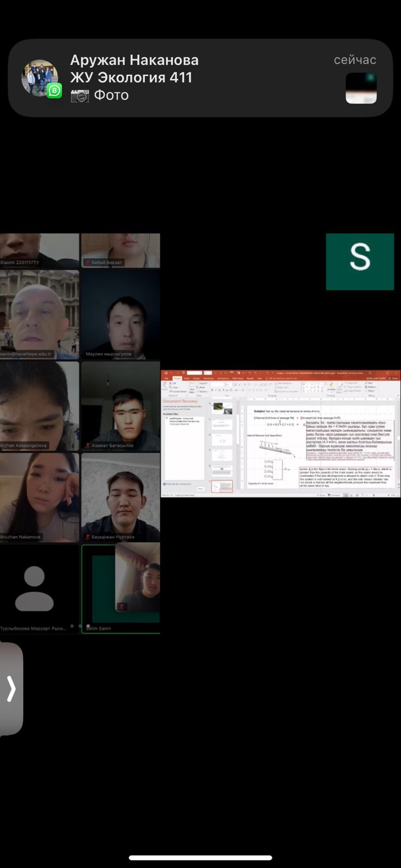The width and height of the screenshot is (401, 868).
Task: Open the Home tab in PowerPoint ribbon
Action: [176, 379]
